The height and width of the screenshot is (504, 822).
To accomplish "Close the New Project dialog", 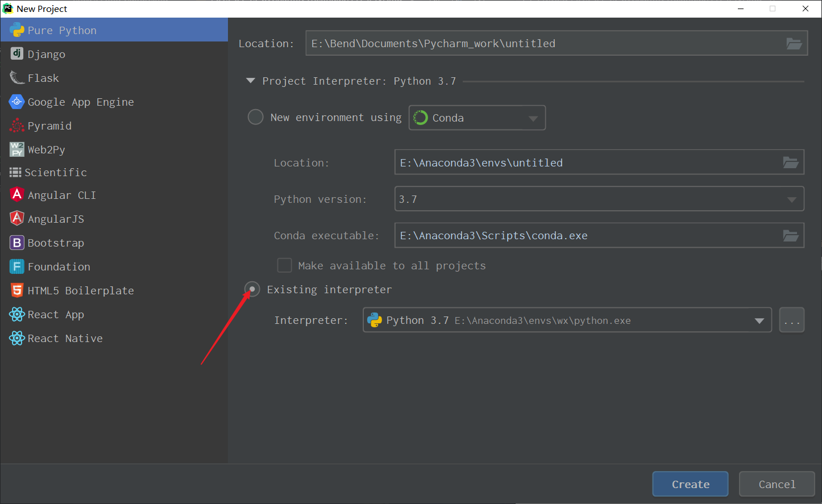I will [806, 9].
